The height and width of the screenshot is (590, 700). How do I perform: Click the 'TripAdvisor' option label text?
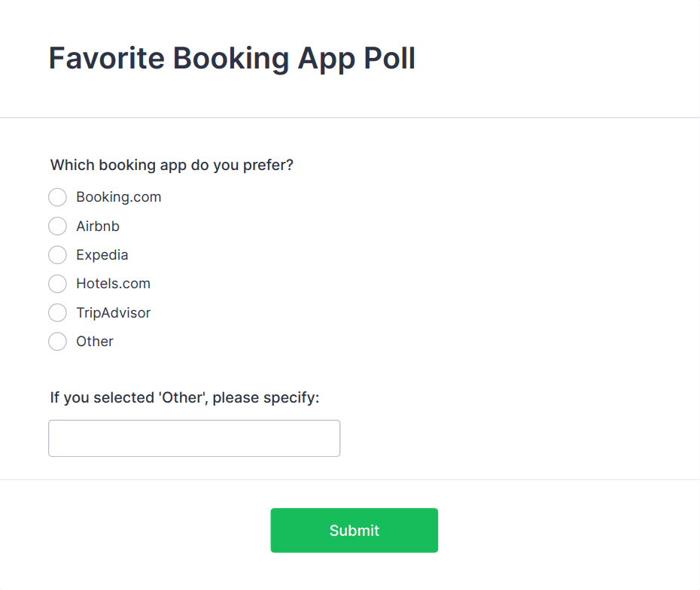point(113,312)
